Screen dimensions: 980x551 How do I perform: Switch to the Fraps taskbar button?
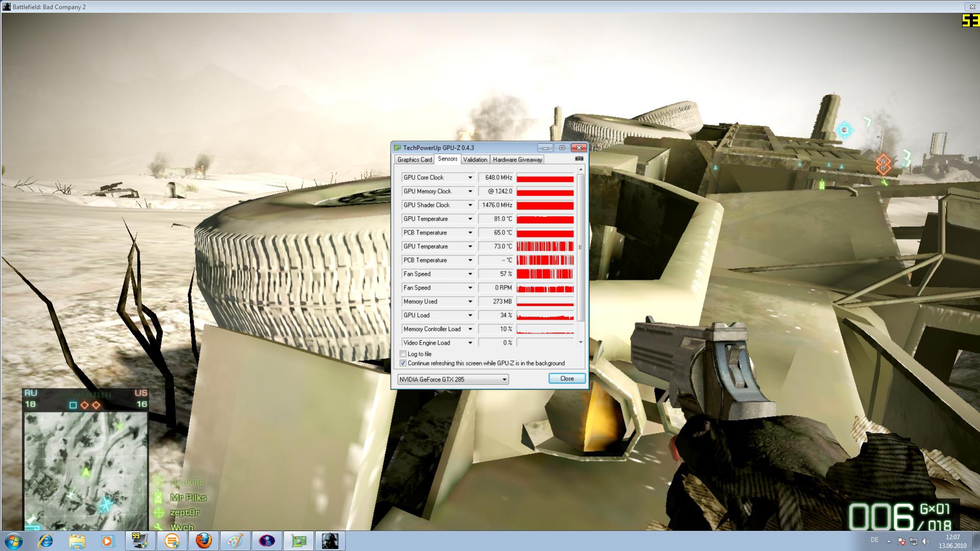140,541
